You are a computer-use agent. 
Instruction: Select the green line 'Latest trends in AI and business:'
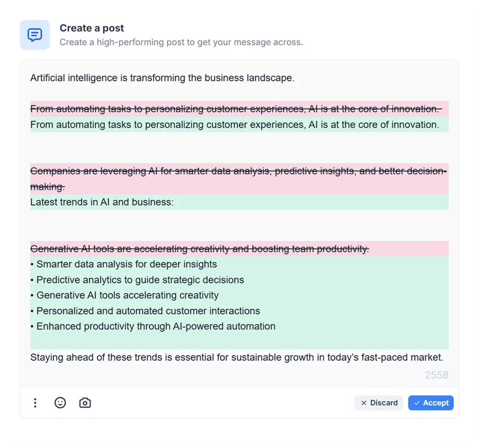pyautogui.click(x=102, y=202)
